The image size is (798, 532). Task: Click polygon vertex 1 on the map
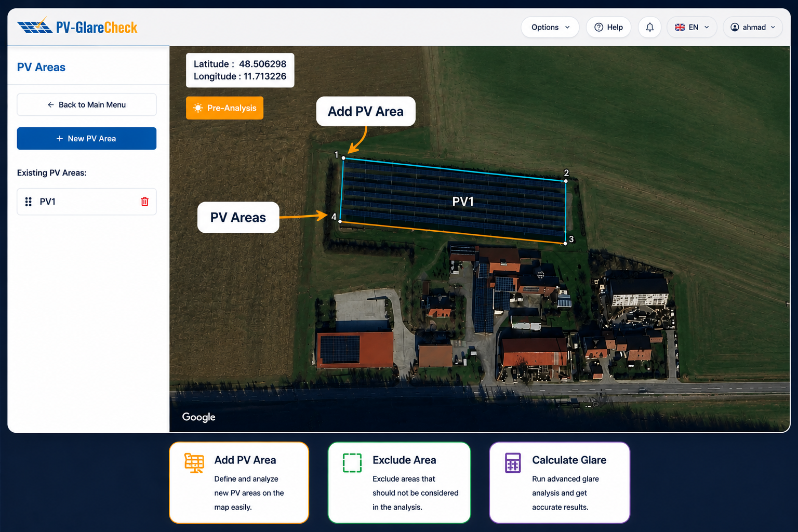pyautogui.click(x=343, y=158)
